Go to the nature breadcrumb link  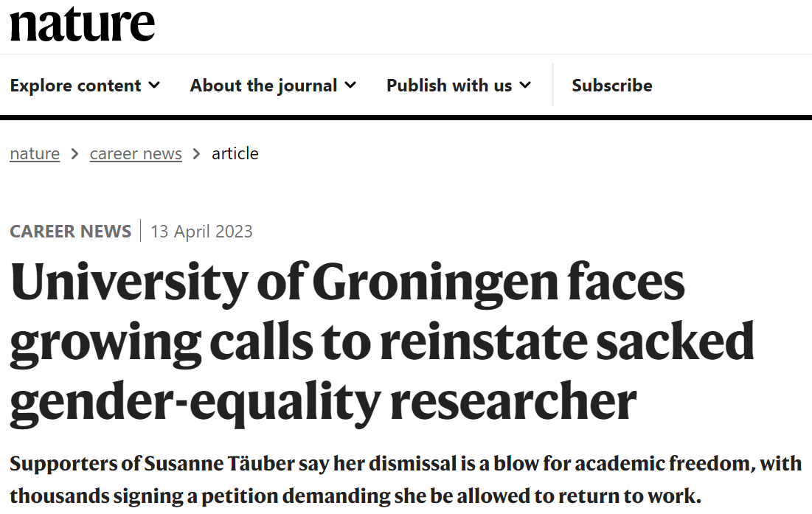coord(35,153)
